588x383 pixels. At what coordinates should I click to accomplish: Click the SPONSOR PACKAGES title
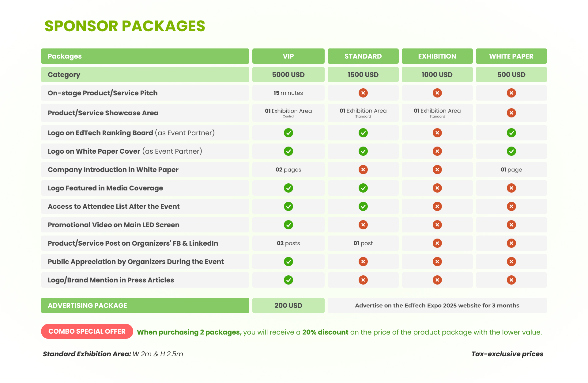[125, 26]
